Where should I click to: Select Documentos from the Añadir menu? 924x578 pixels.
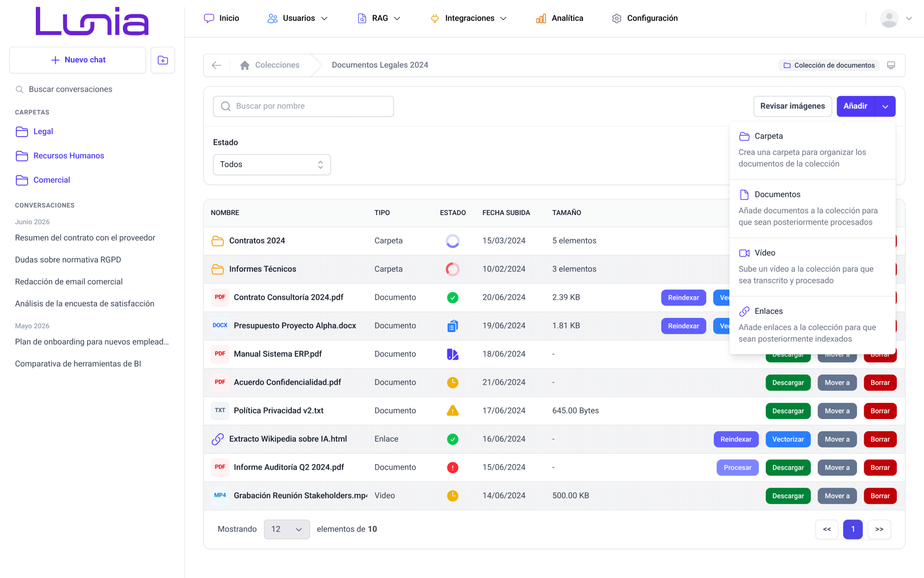812,209
